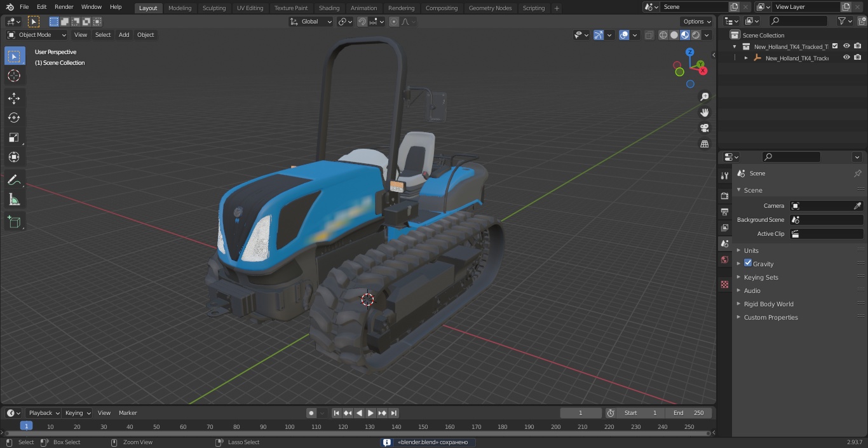
Task: Switch to UV Editing workspace tab
Action: point(250,8)
